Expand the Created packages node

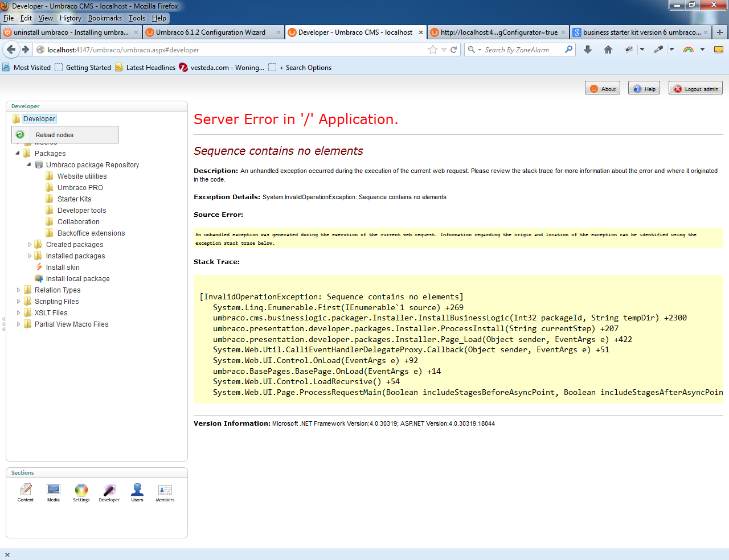click(x=30, y=244)
